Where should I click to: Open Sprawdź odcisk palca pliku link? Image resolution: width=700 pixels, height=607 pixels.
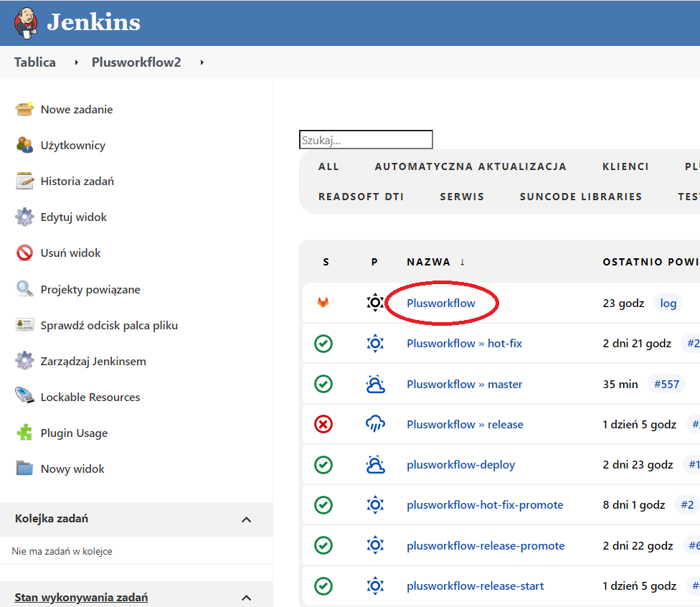109,325
